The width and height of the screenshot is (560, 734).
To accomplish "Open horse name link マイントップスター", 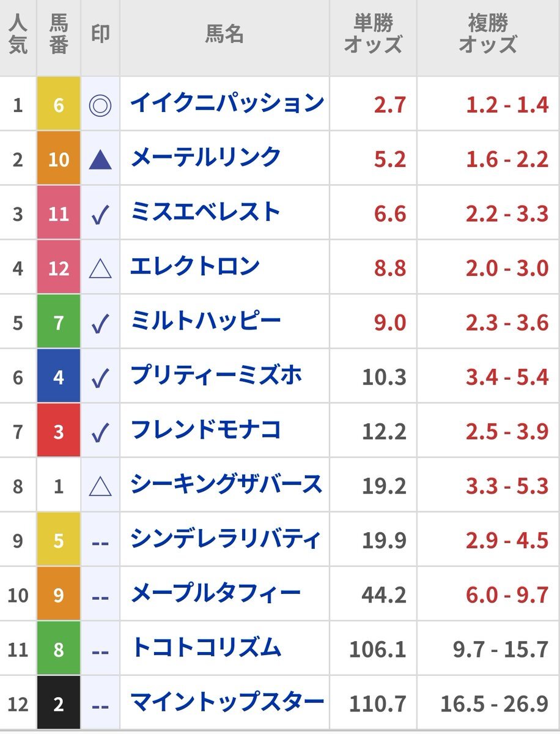I will click(227, 702).
